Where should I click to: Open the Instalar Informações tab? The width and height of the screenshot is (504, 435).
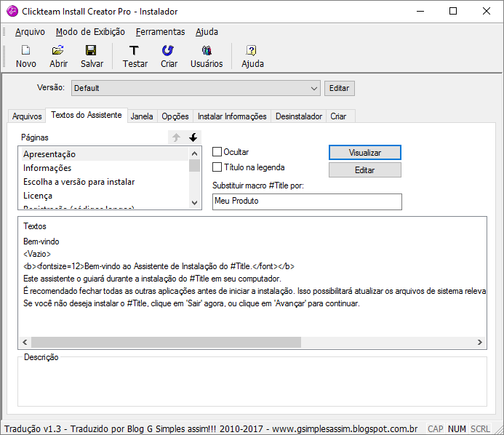[x=232, y=116]
